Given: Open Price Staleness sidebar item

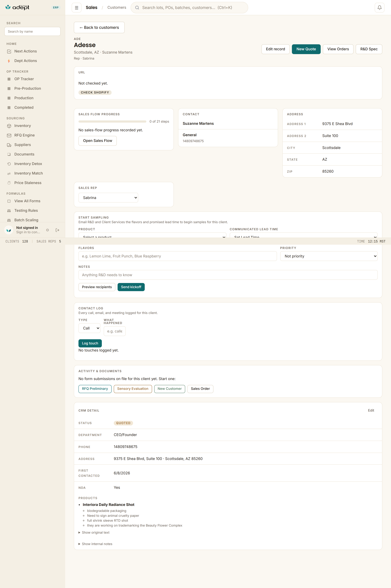Looking at the screenshot, I should pyautogui.click(x=32, y=183).
